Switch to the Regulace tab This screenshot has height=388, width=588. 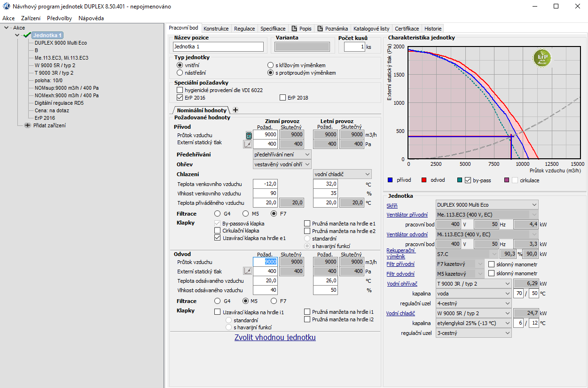[x=244, y=29]
